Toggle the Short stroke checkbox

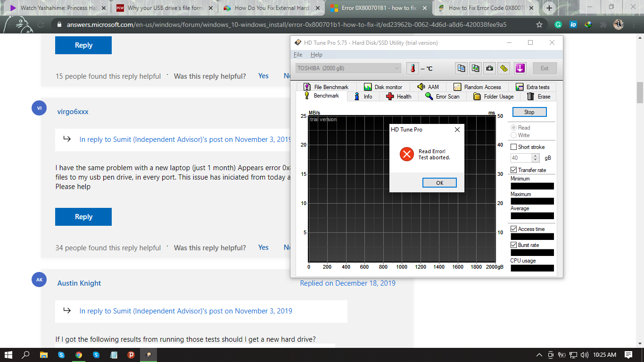click(x=514, y=147)
